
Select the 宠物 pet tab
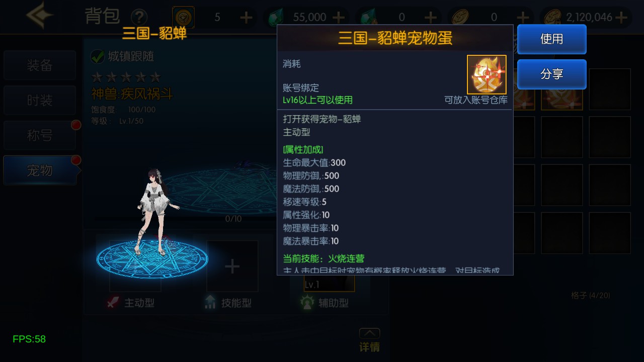(40, 171)
